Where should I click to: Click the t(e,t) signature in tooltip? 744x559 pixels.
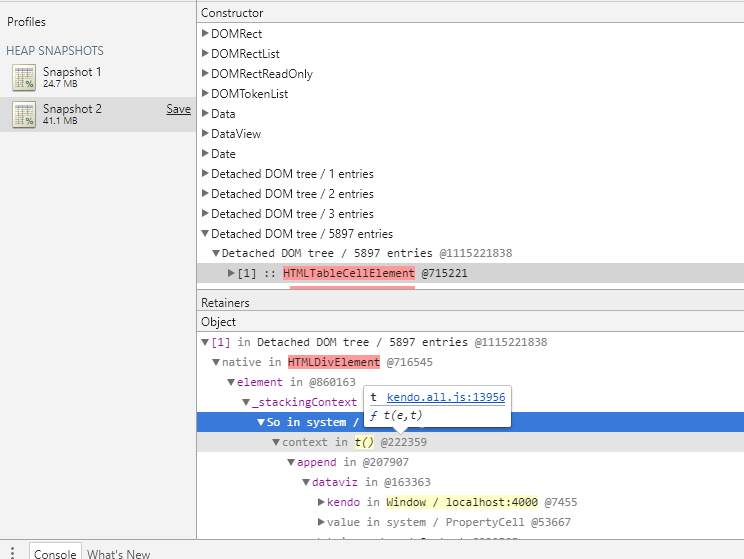pos(403,416)
